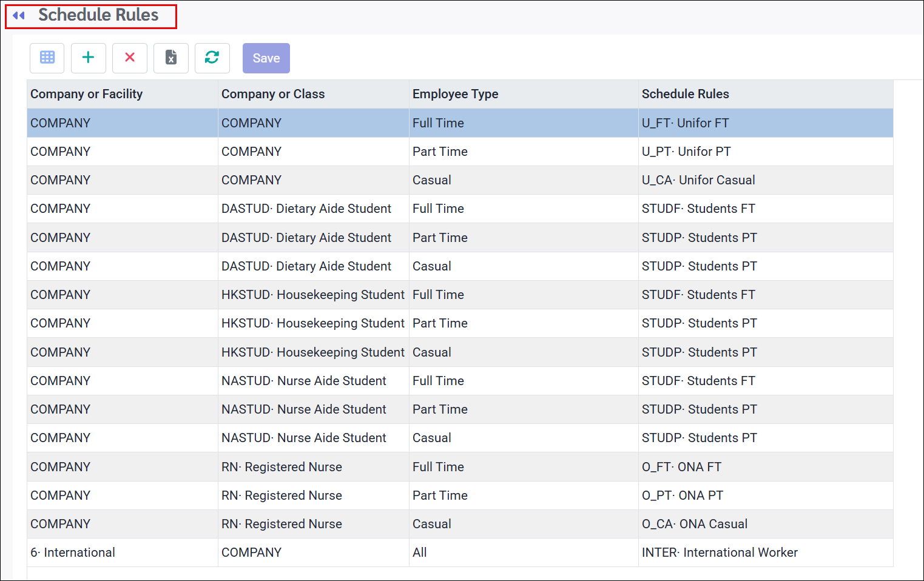Delete selected rule with red X icon
924x581 pixels.
pyautogui.click(x=130, y=58)
